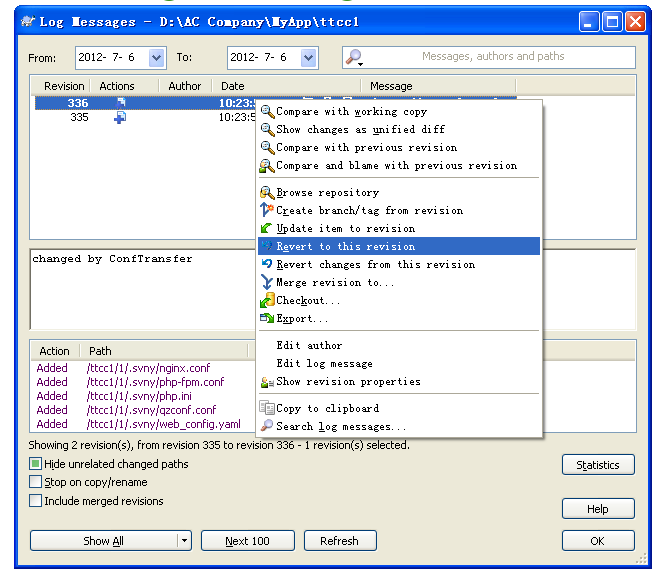Click the Show revision properties icon
The width and height of the screenshot is (666, 581).
(x=267, y=383)
